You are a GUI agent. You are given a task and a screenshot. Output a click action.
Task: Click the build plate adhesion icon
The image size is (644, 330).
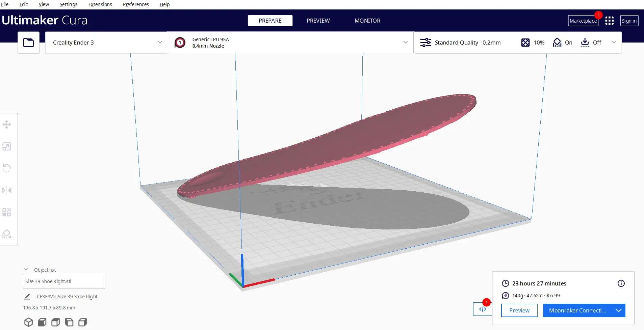[x=585, y=43]
